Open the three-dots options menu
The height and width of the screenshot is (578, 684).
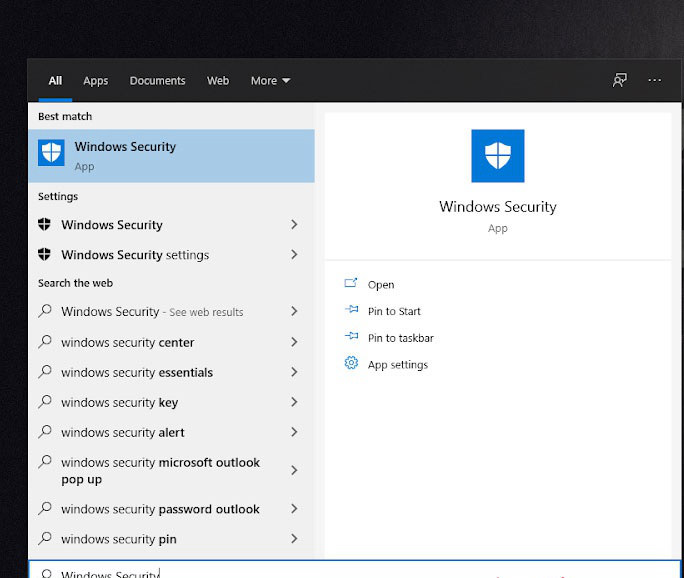pos(655,81)
